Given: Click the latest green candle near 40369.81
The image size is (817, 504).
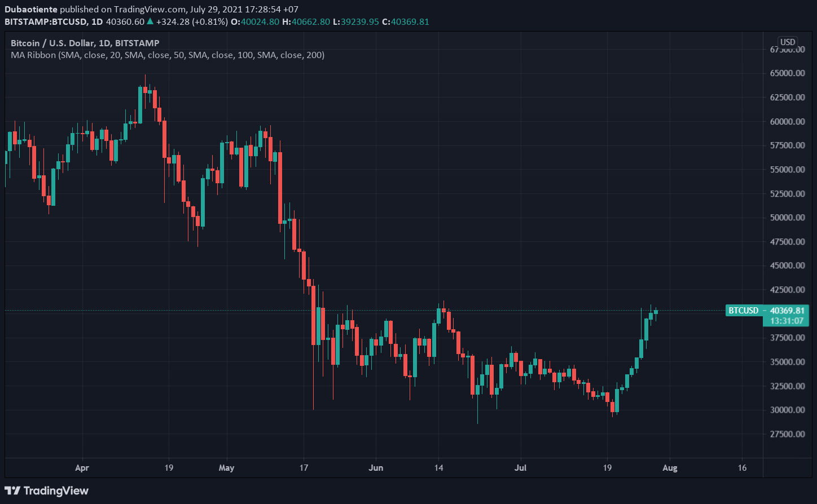Looking at the screenshot, I should pyautogui.click(x=656, y=312).
